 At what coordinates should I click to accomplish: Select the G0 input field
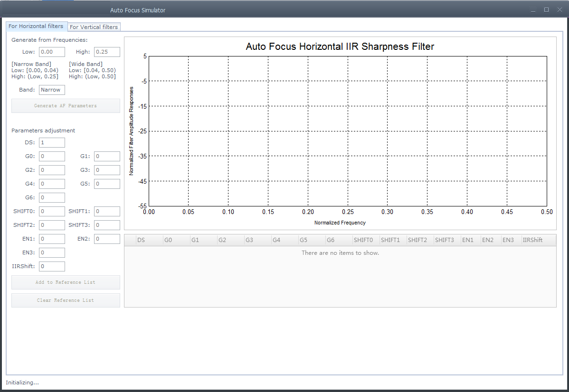point(52,156)
